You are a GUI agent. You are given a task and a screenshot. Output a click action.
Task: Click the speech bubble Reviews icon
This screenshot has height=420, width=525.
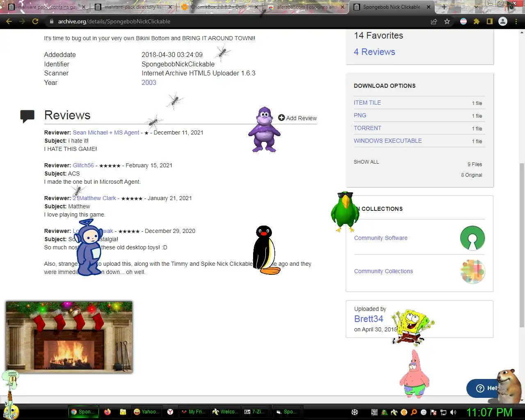(27, 116)
